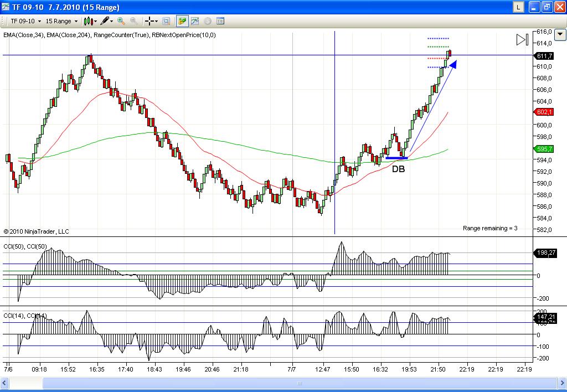Click the 611,7 current price marker
Image resolution: width=567 pixels, height=392 pixels.
(x=545, y=56)
